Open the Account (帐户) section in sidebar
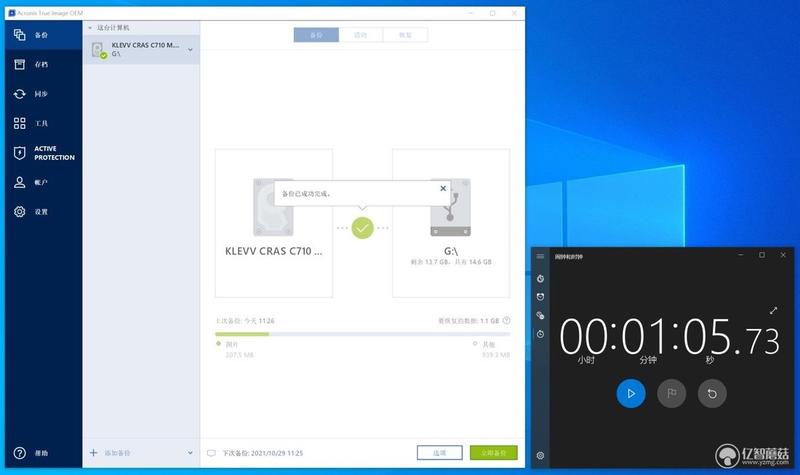The image size is (800, 475). click(x=43, y=182)
